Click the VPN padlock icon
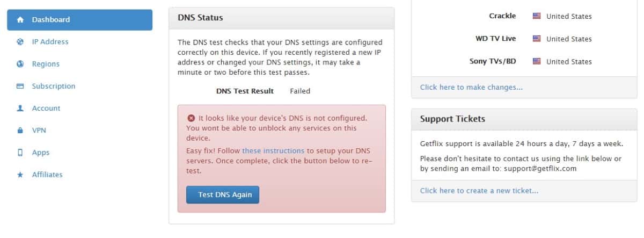This screenshot has height=238, width=644. 20,131
